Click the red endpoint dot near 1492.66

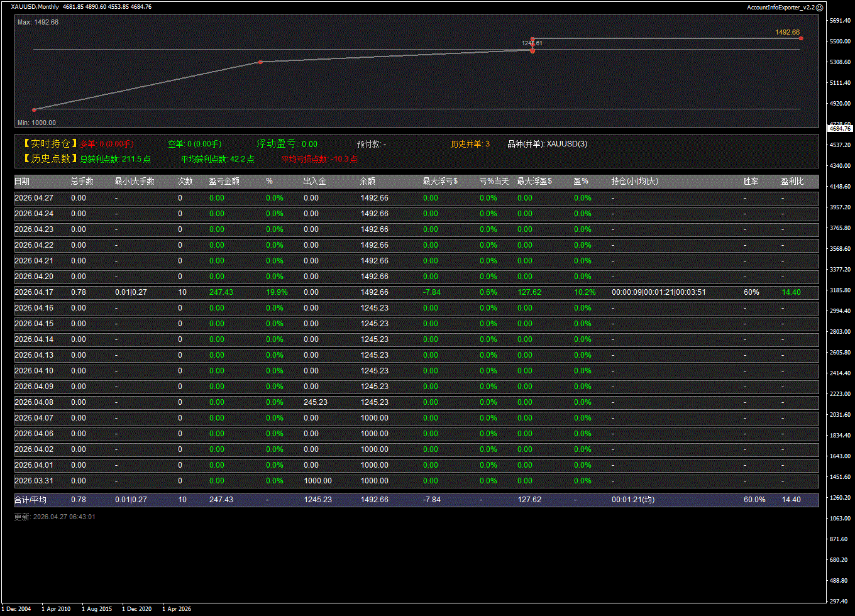pos(801,38)
